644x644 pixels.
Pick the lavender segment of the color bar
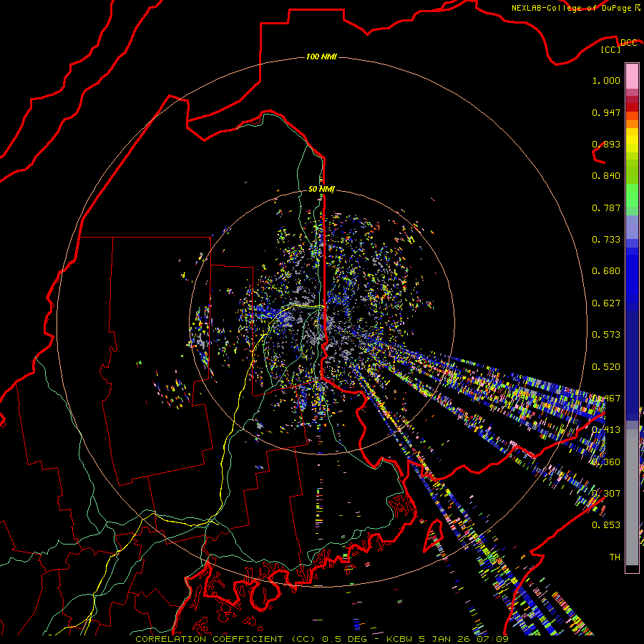coord(632,227)
